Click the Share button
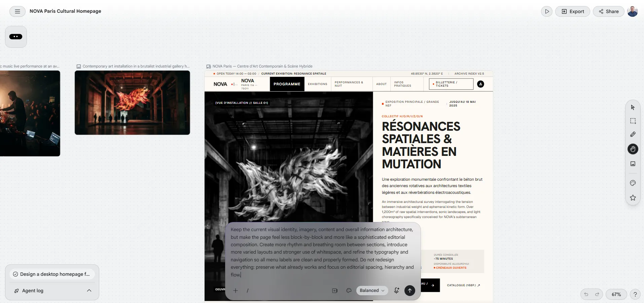Screen dimensions: 644x303 click(x=609, y=11)
